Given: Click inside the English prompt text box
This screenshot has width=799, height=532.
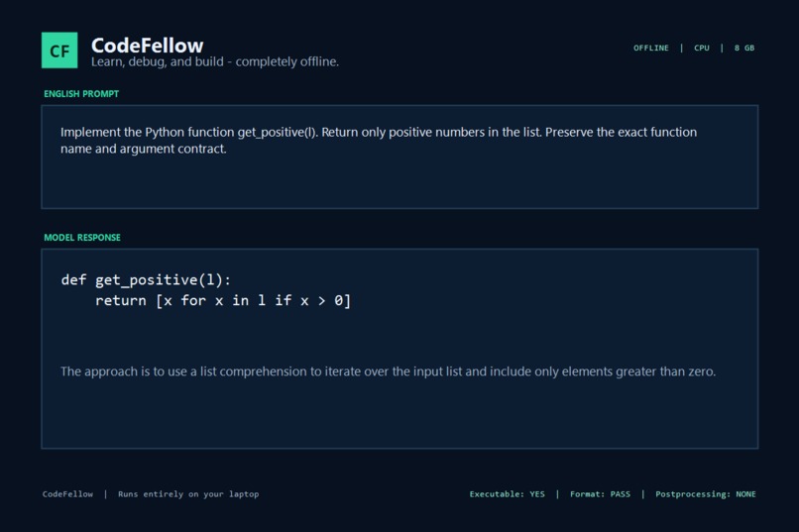Looking at the screenshot, I should tap(399, 157).
